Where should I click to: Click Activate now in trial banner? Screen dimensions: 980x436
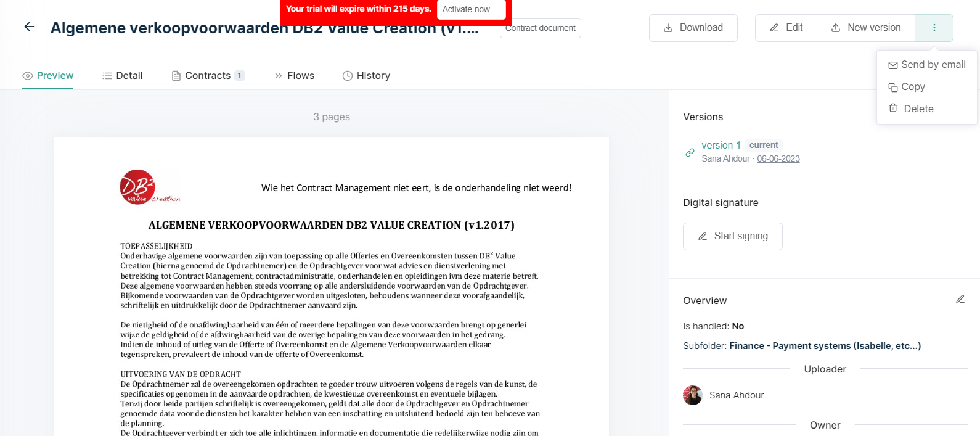(x=471, y=9)
